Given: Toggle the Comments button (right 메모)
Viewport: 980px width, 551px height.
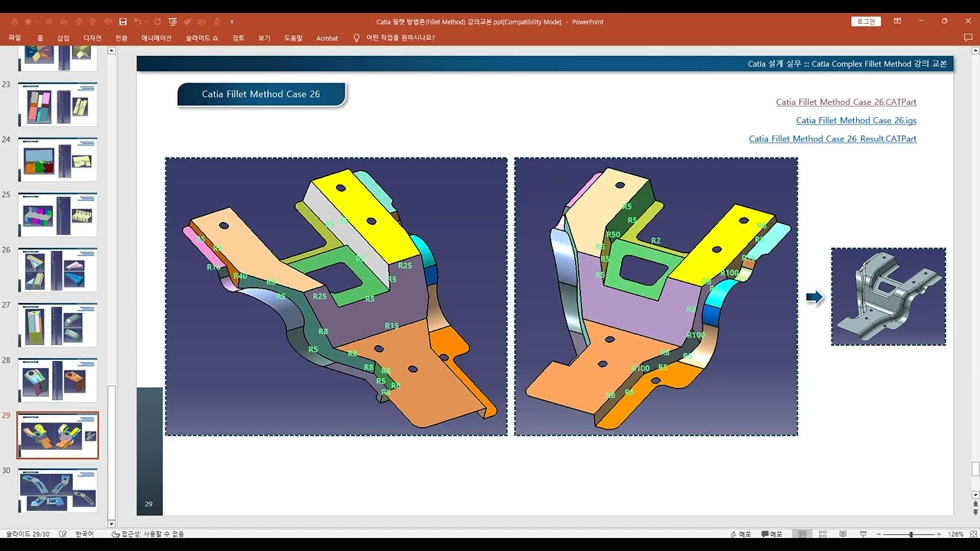Looking at the screenshot, I should 772,534.
